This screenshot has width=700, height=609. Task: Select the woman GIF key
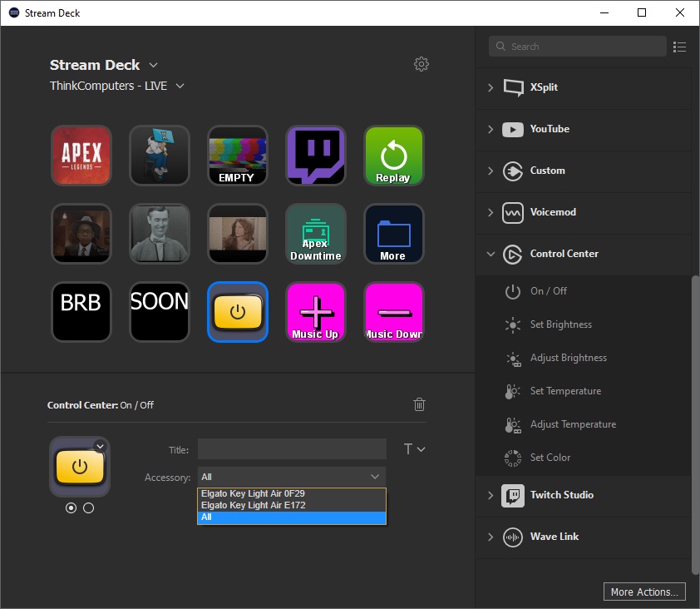coord(238,234)
